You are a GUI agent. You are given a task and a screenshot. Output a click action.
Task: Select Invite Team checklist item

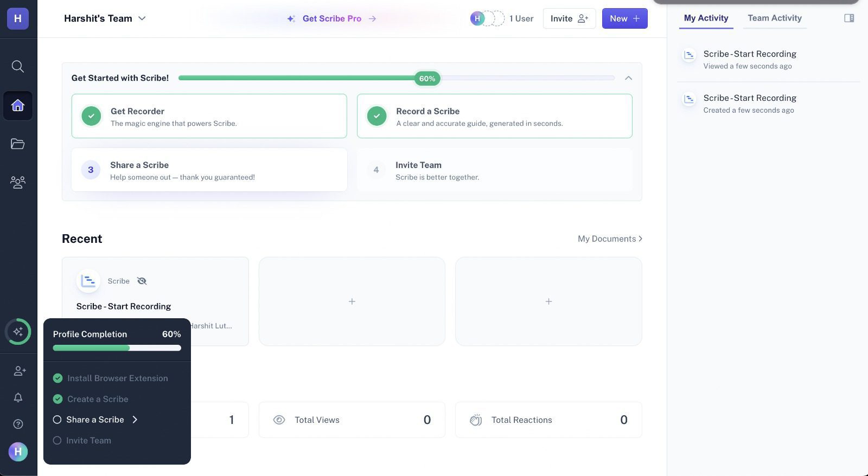82,440
